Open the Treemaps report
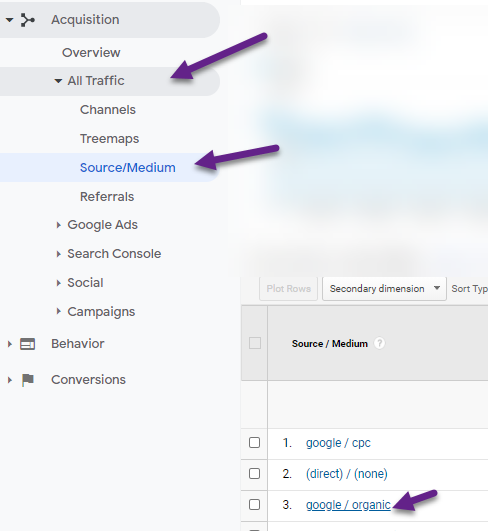 click(109, 139)
